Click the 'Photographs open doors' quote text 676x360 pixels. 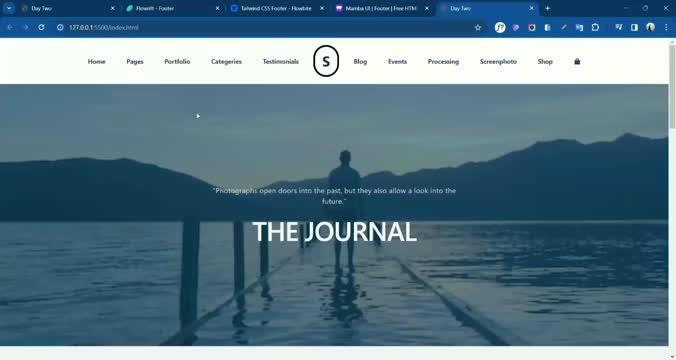coord(335,196)
